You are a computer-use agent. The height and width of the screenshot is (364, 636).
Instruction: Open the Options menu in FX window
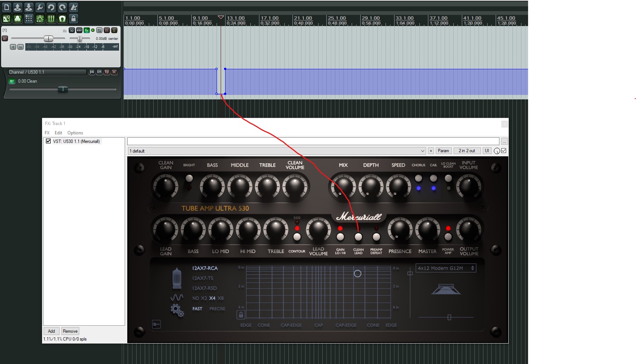point(75,132)
